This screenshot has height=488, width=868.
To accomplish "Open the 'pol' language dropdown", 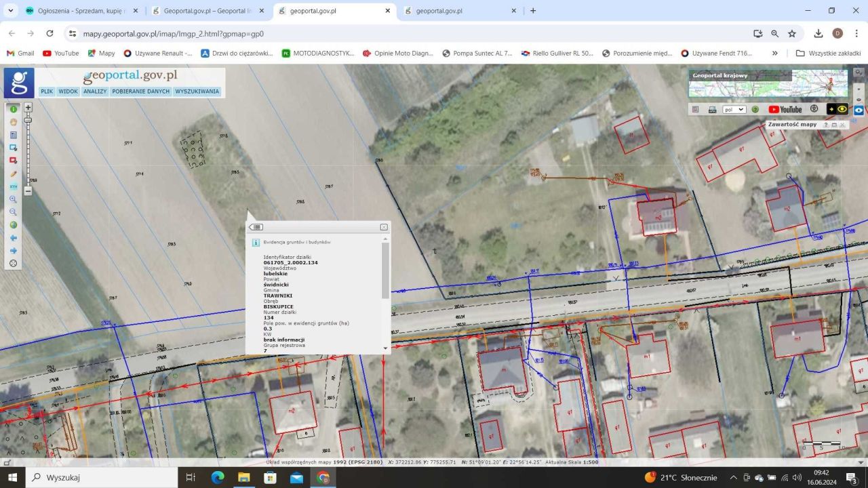I will pos(734,109).
